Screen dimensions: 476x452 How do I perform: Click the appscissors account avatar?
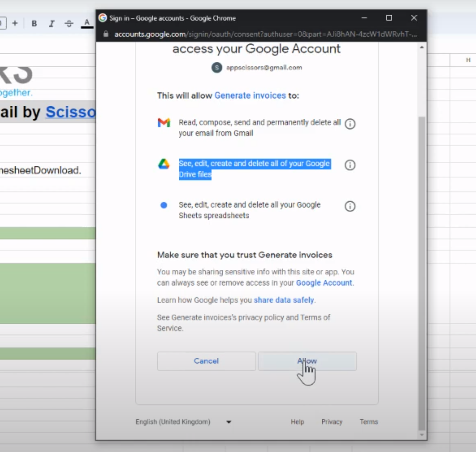click(x=217, y=68)
